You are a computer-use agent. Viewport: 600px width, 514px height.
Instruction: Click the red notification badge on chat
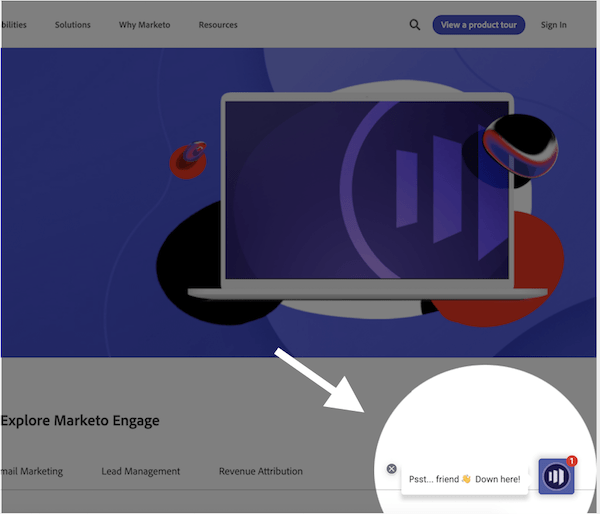pos(572,461)
